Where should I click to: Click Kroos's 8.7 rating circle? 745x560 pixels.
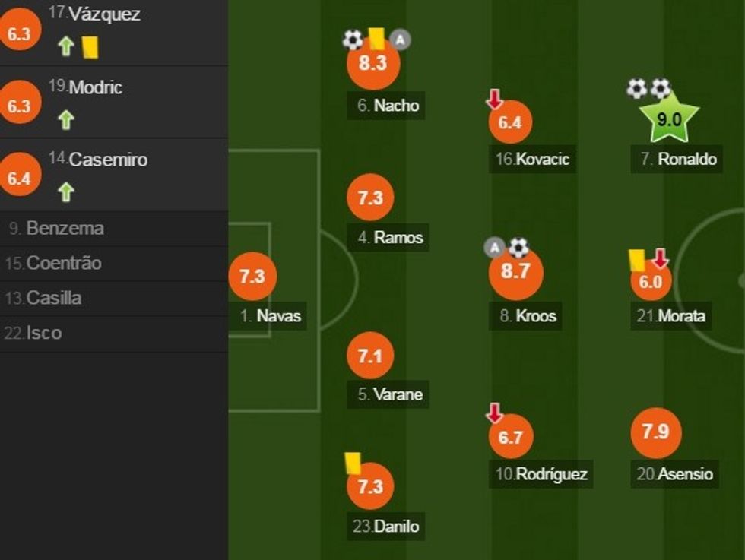(515, 272)
